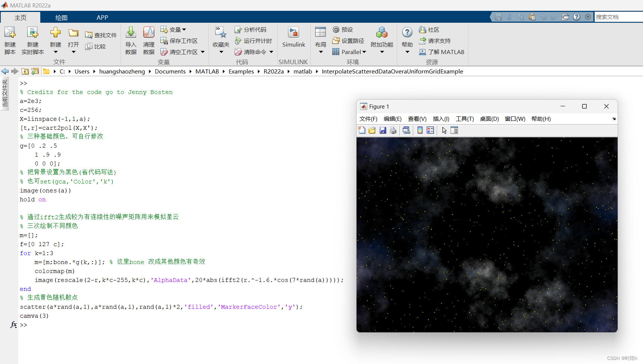Click Request Support (请求支持)
This screenshot has width=643, height=364.
[435, 41]
